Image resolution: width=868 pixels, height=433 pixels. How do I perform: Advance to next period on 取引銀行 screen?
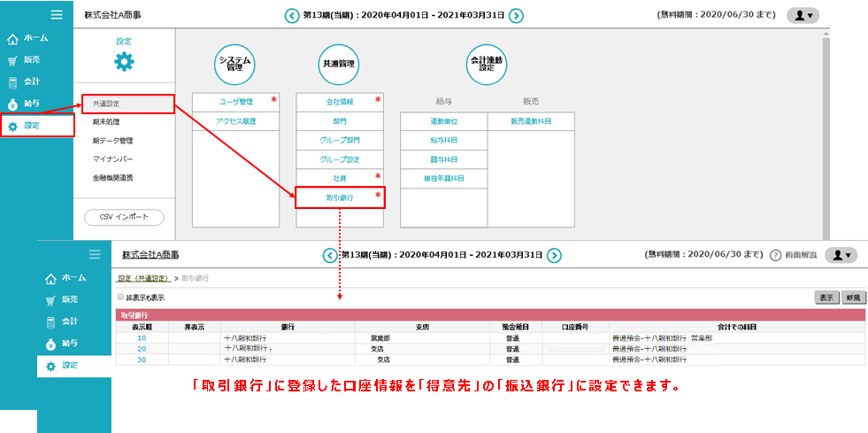click(554, 255)
